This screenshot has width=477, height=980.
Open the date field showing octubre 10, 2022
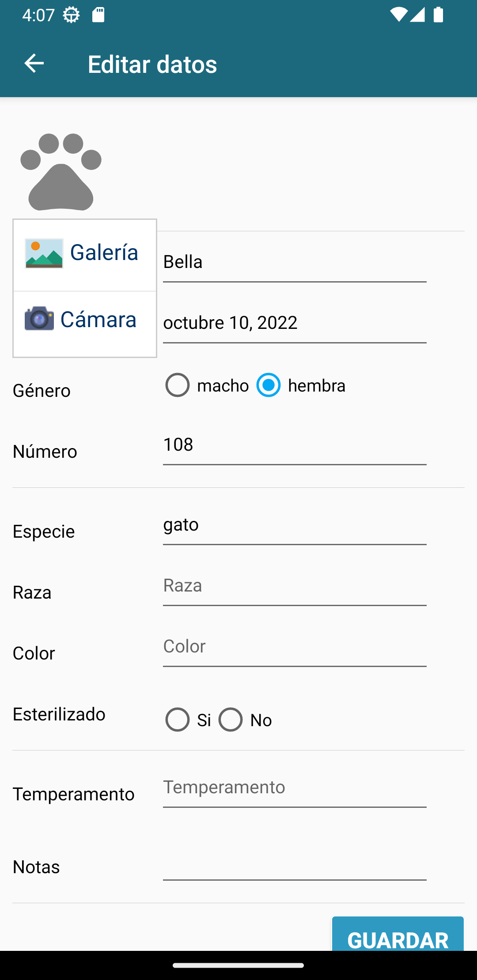point(295,323)
